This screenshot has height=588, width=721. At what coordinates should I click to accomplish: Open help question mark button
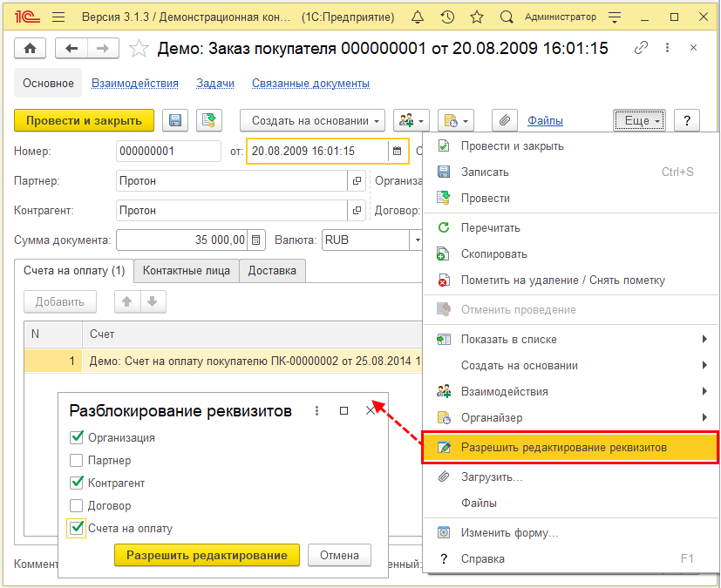point(687,121)
